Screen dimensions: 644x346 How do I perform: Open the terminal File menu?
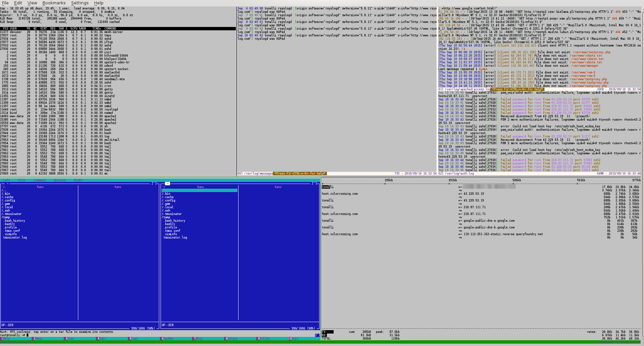pyautogui.click(x=5, y=3)
